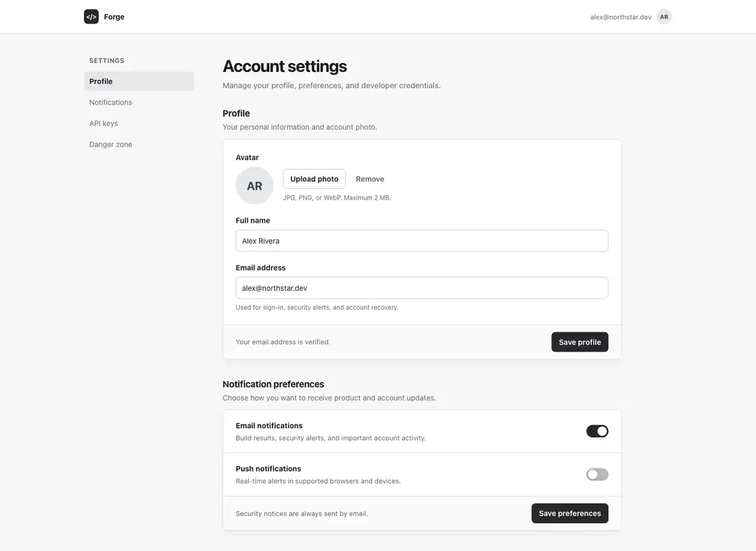Click 'JPG, PNG, or WebP. Maximum 2 MB.' hint
The width and height of the screenshot is (756, 551).
click(x=337, y=198)
